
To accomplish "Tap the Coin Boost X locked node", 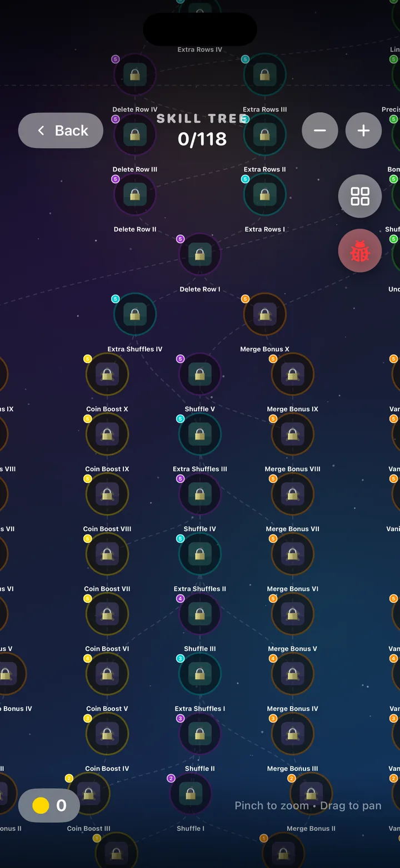I will coord(107,374).
